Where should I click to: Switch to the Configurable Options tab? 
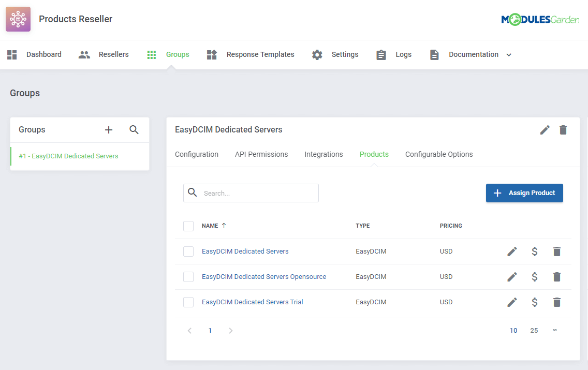point(439,154)
